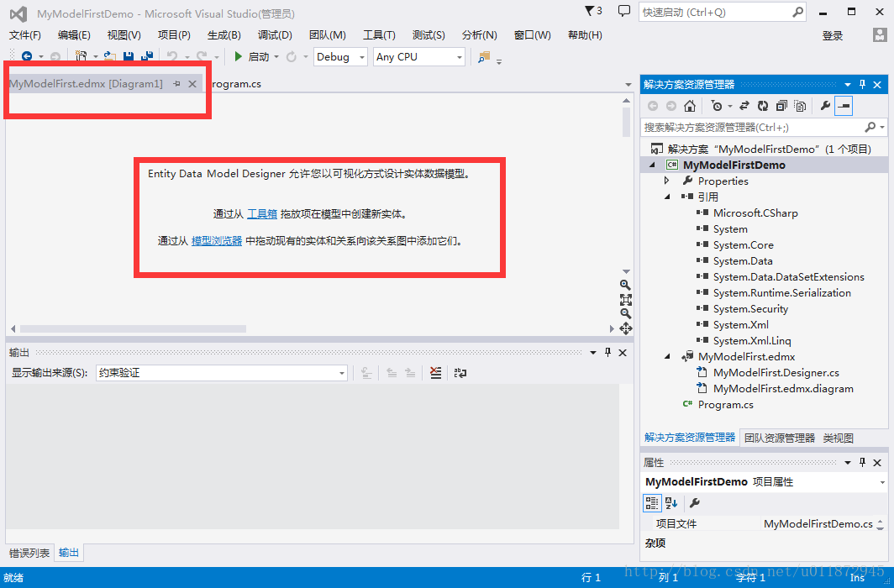The image size is (894, 588).
Task: Click the diagram pan navigator icon
Action: [x=625, y=328]
